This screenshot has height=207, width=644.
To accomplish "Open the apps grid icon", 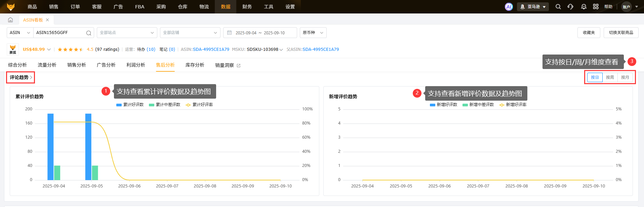I will 596,7.
